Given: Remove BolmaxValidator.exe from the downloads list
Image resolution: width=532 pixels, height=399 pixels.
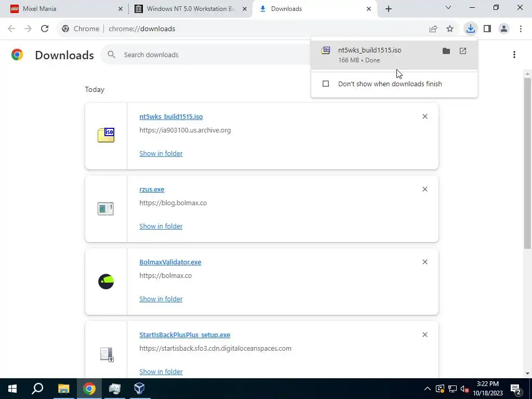Looking at the screenshot, I should pos(425,262).
